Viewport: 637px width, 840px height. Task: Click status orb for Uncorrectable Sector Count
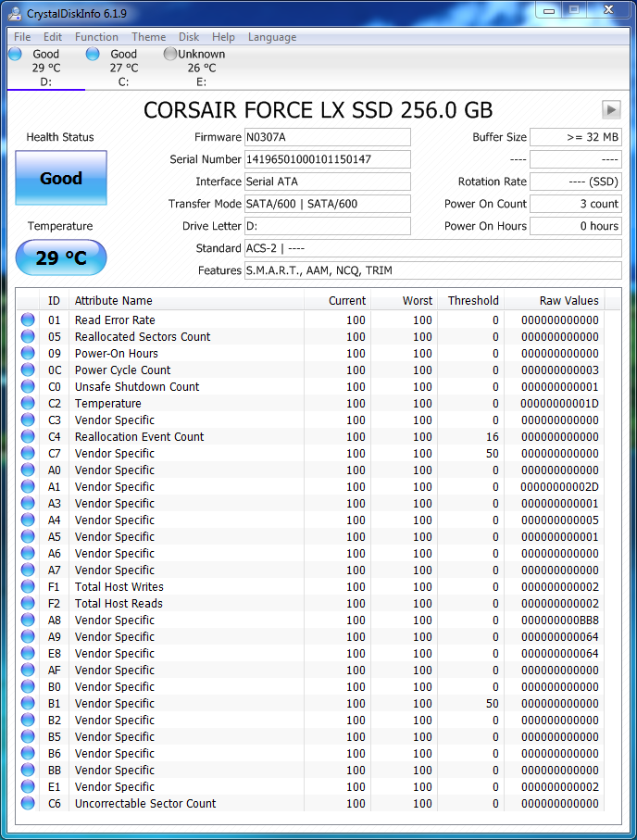click(28, 804)
